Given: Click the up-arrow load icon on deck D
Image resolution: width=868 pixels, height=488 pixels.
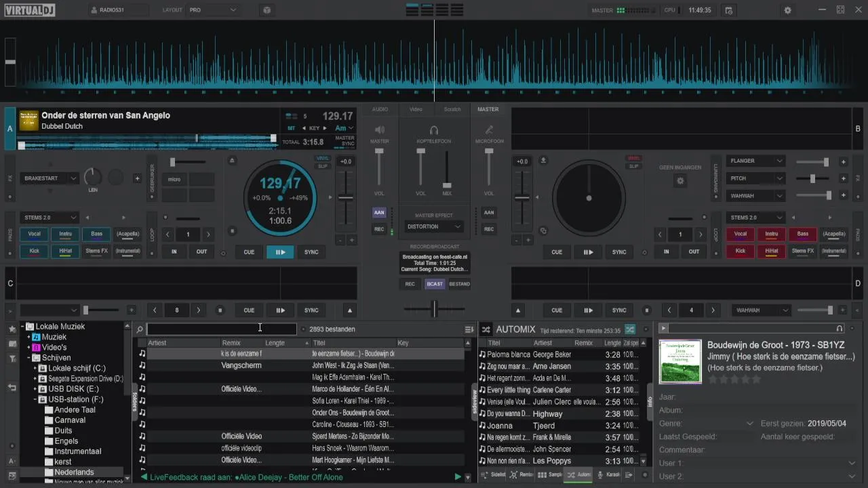Looking at the screenshot, I should coord(518,310).
